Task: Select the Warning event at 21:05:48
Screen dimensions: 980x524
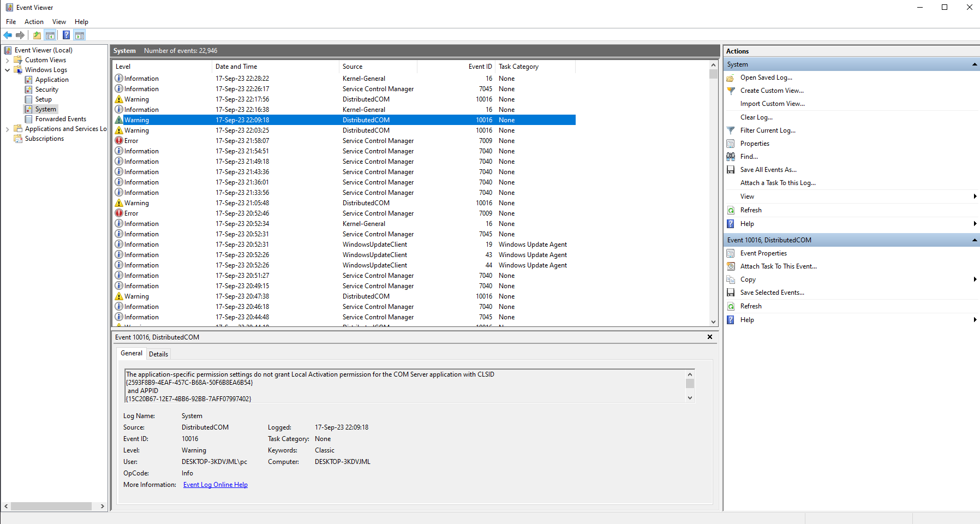Action: (345, 203)
